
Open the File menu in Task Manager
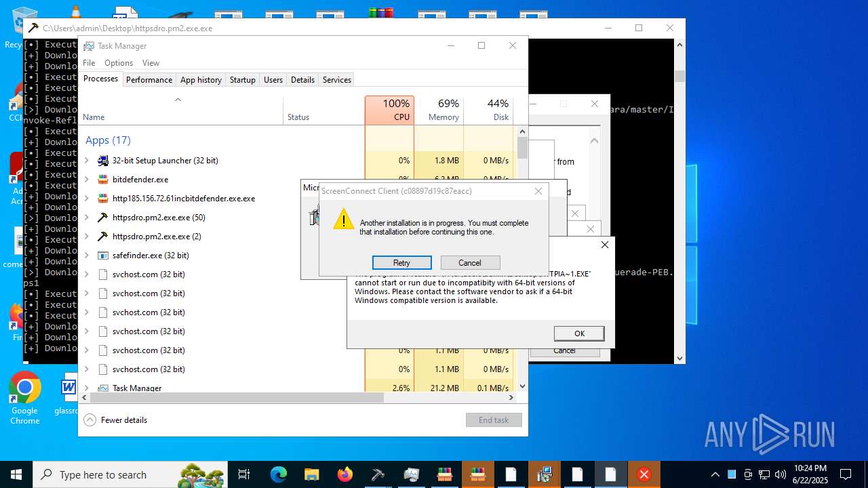coord(89,63)
